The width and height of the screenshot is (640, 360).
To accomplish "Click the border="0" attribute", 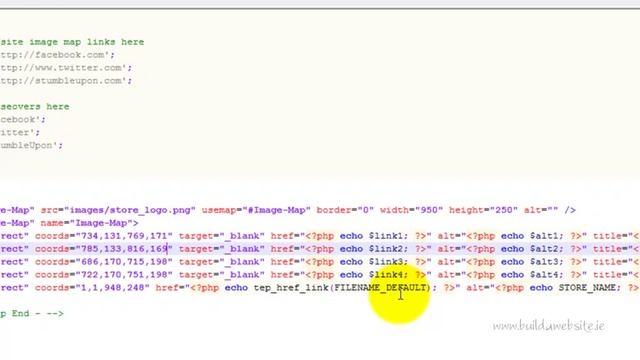I will [345, 210].
